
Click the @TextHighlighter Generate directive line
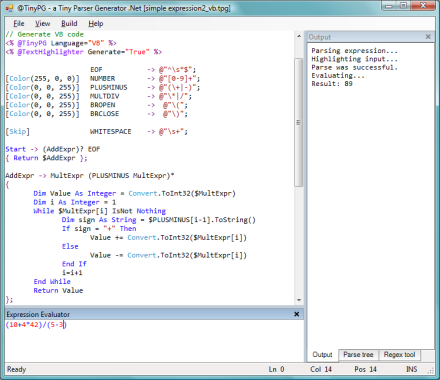click(x=84, y=52)
